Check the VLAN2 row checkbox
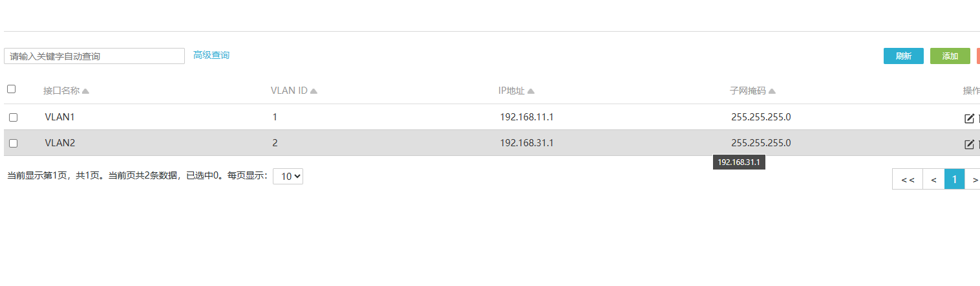 (14, 143)
